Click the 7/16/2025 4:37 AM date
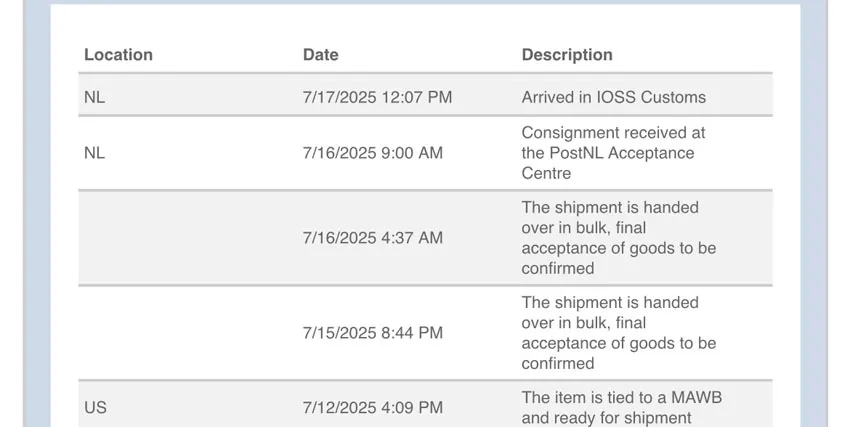 click(372, 238)
